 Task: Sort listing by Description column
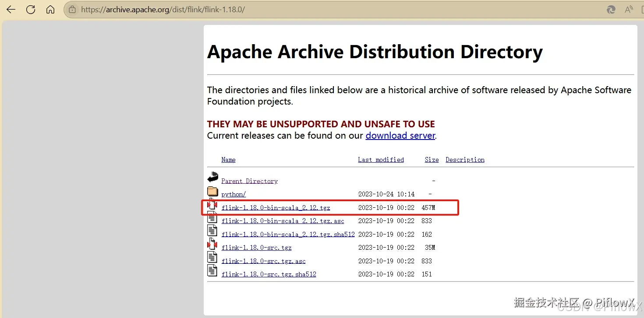[x=465, y=160]
